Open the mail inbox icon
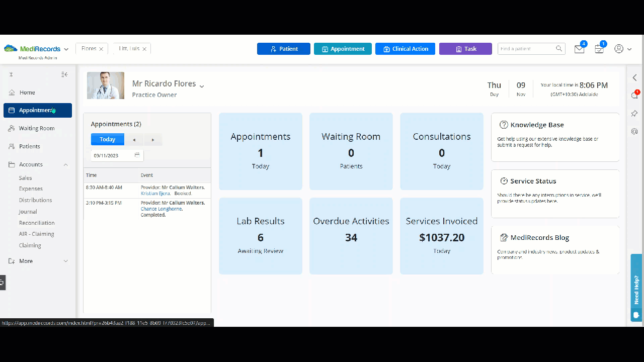 [x=579, y=49]
